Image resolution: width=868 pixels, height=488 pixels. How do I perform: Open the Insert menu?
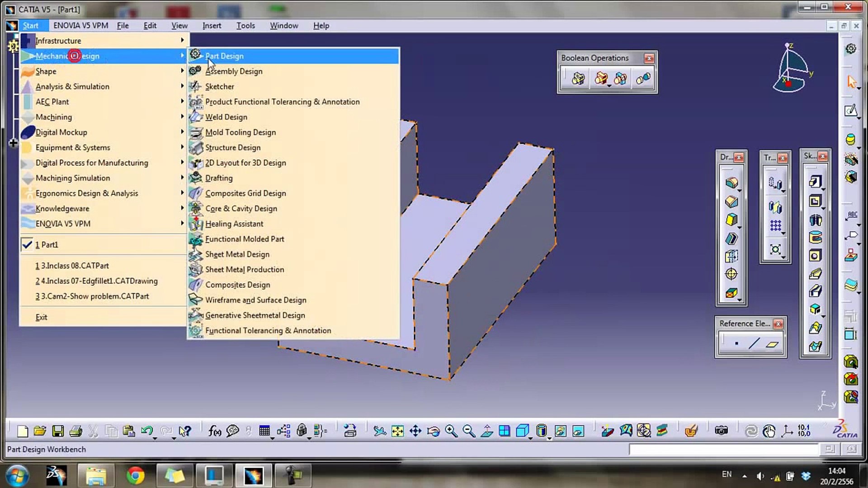(x=212, y=26)
